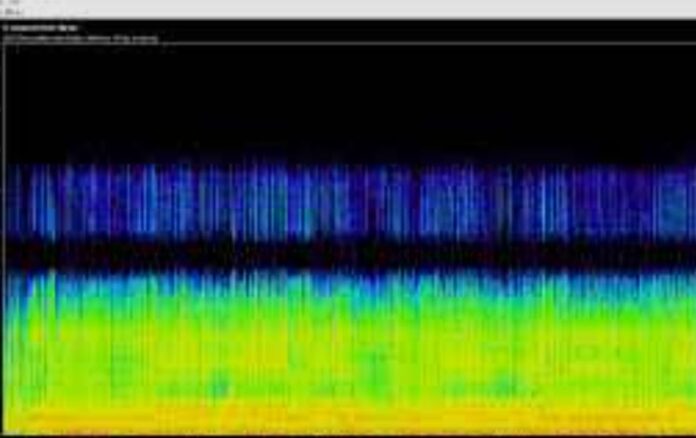
Task: Click the black silent region above the blue band
Action: (x=350, y=100)
